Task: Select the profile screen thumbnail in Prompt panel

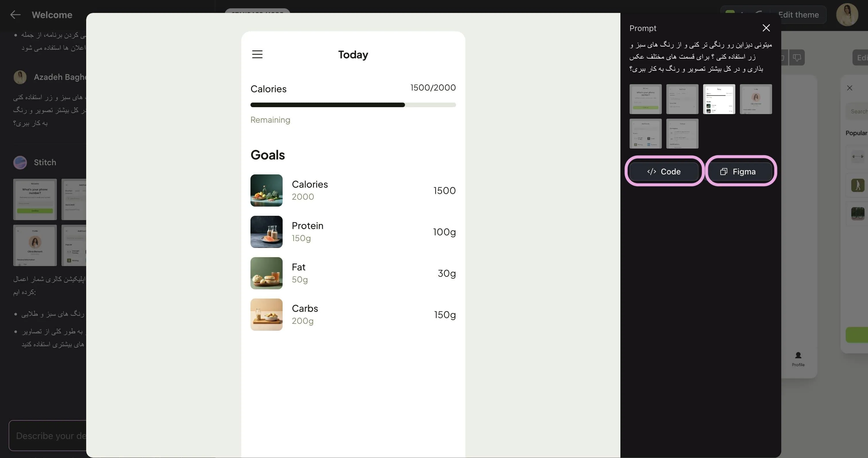Action: pos(755,99)
